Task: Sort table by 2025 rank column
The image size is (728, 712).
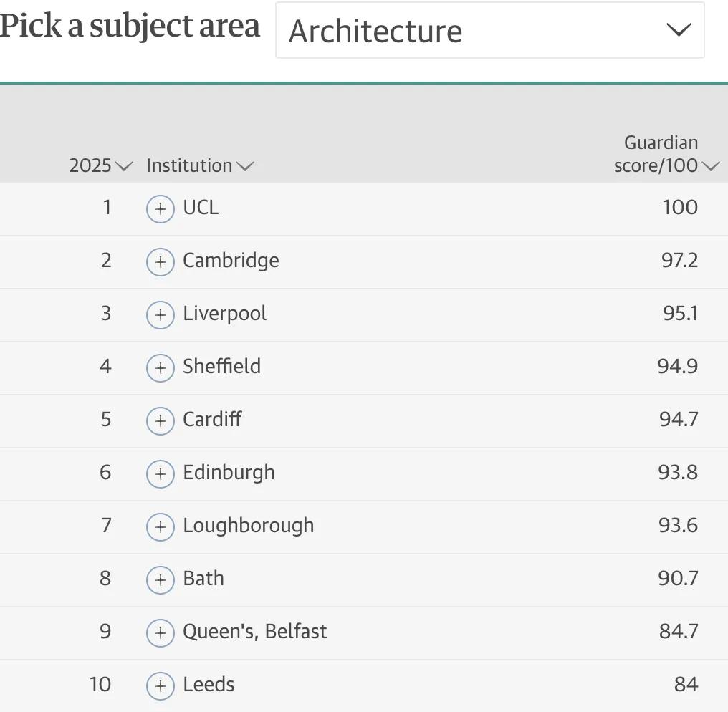Action: point(100,166)
